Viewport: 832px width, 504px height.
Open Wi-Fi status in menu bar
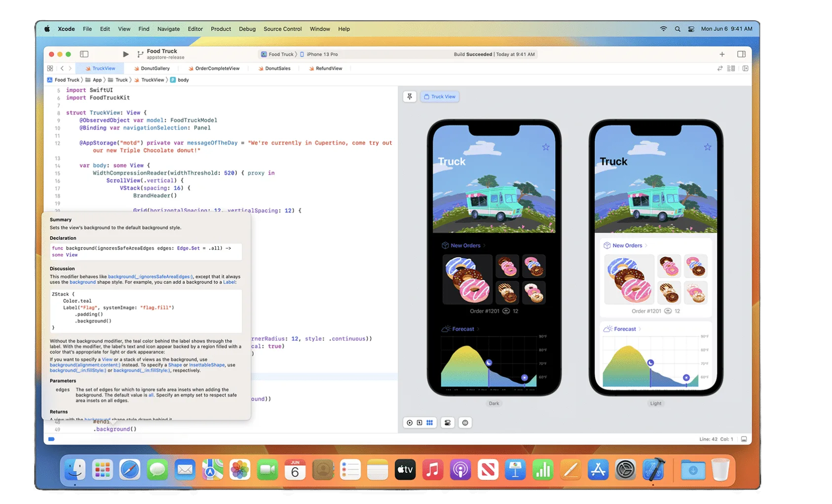click(x=663, y=29)
